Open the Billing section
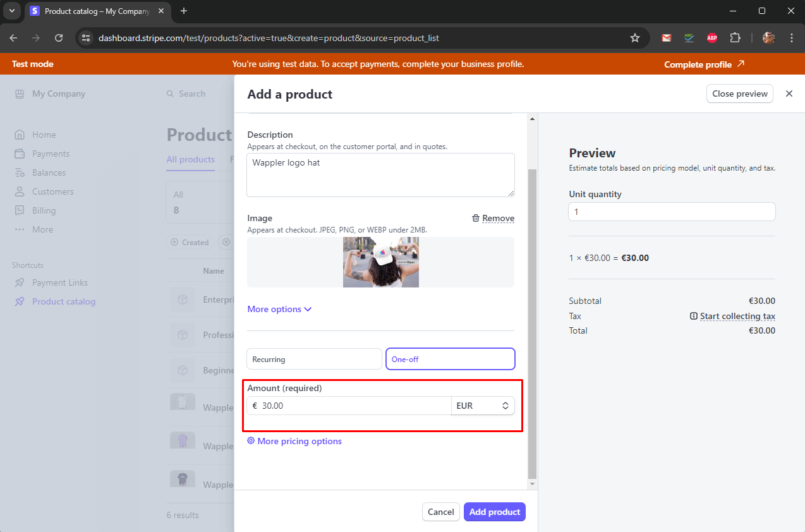The width and height of the screenshot is (805, 532). (x=44, y=210)
